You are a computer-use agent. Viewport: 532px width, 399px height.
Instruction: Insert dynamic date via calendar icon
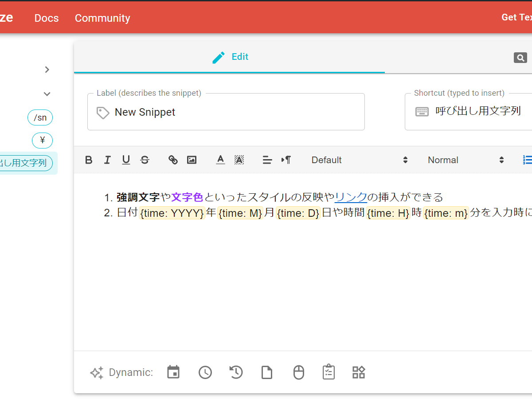pyautogui.click(x=173, y=372)
